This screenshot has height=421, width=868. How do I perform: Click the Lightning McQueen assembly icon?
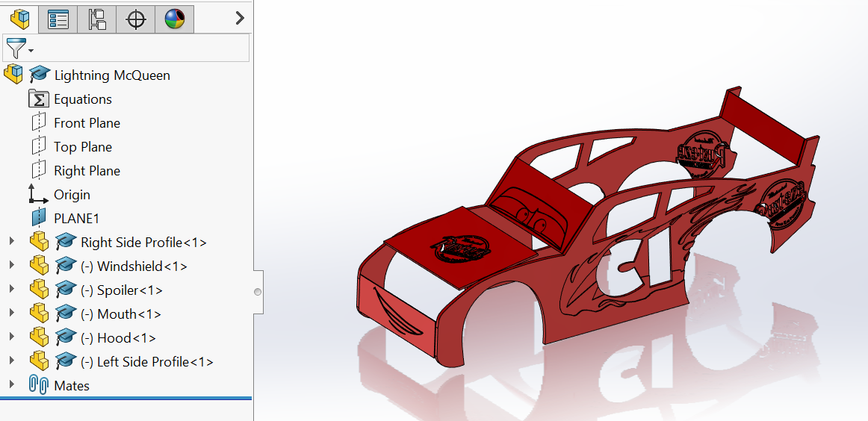coord(14,74)
